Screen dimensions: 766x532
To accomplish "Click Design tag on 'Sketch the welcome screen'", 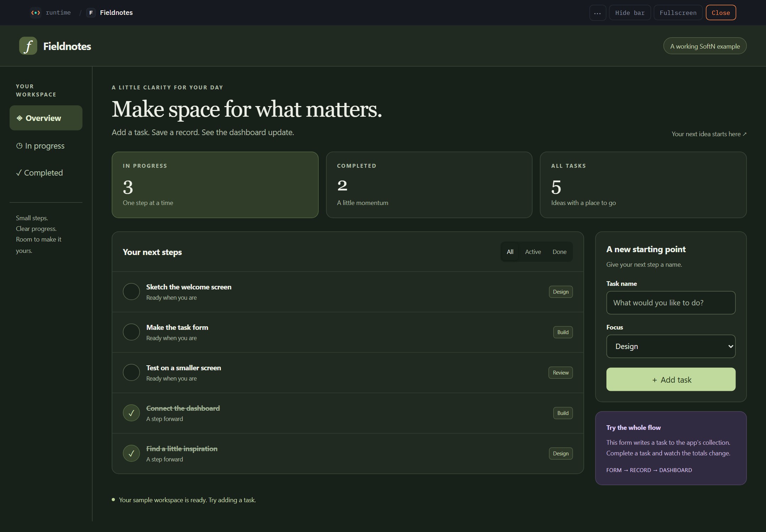I will point(561,292).
